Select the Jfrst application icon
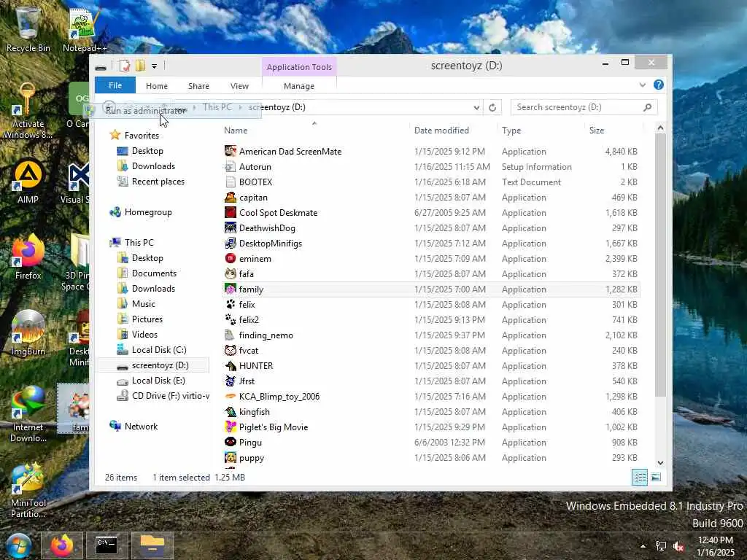Screen dimensions: 747x560 tap(230, 381)
